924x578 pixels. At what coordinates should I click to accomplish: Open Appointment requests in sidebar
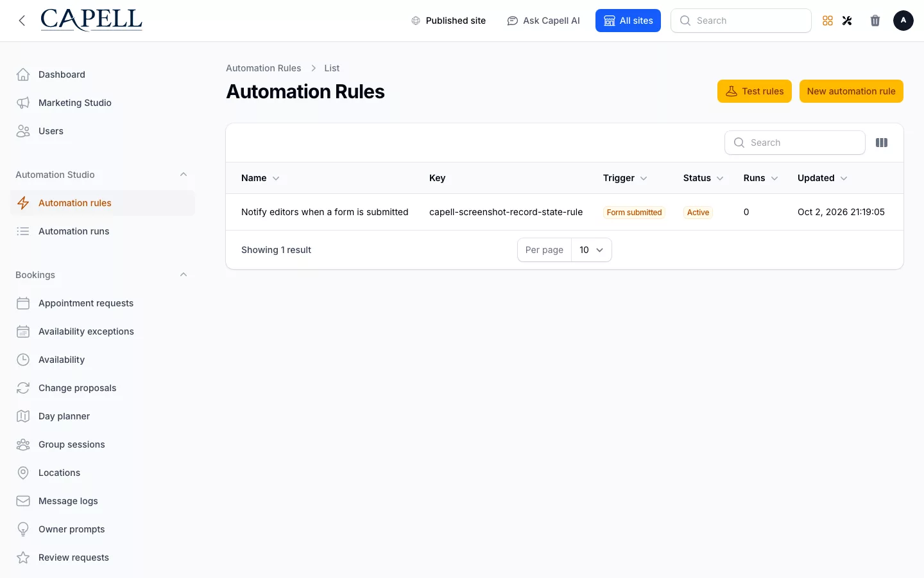click(x=103, y=303)
